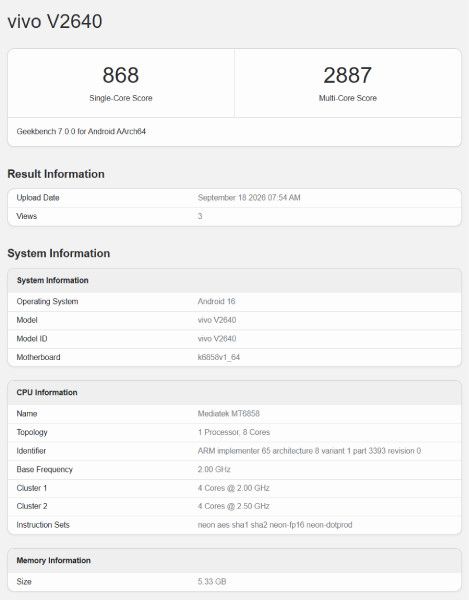Image resolution: width=469 pixels, height=600 pixels.
Task: Select the 'Cluster 2' label
Action: pyautogui.click(x=32, y=506)
